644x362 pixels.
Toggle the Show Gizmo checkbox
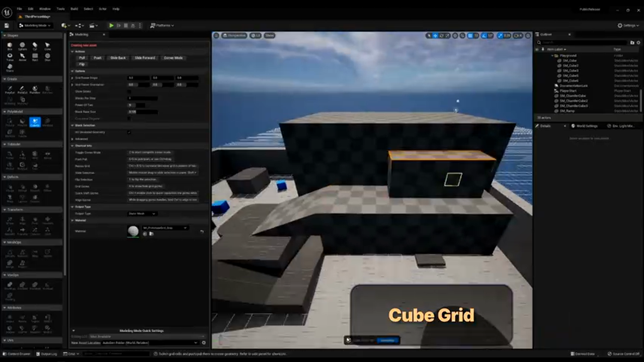point(129,92)
